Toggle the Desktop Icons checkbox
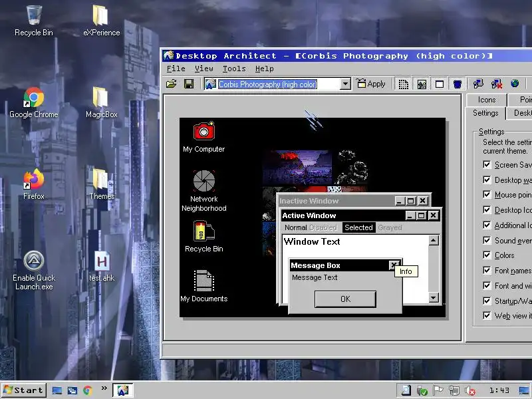This screenshot has width=532, height=399. click(487, 209)
